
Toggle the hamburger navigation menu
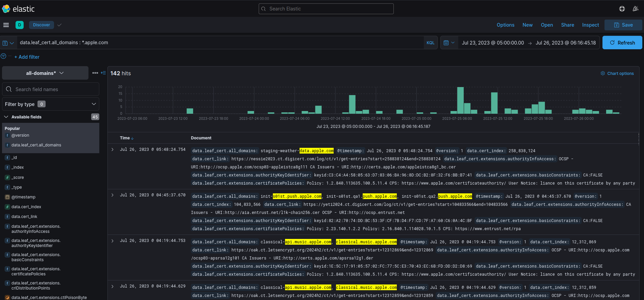click(x=6, y=25)
